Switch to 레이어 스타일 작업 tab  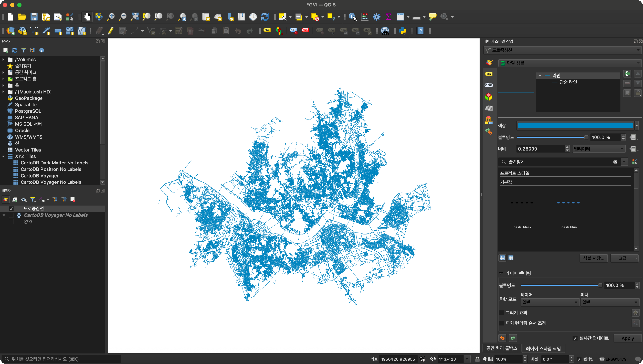(x=543, y=348)
